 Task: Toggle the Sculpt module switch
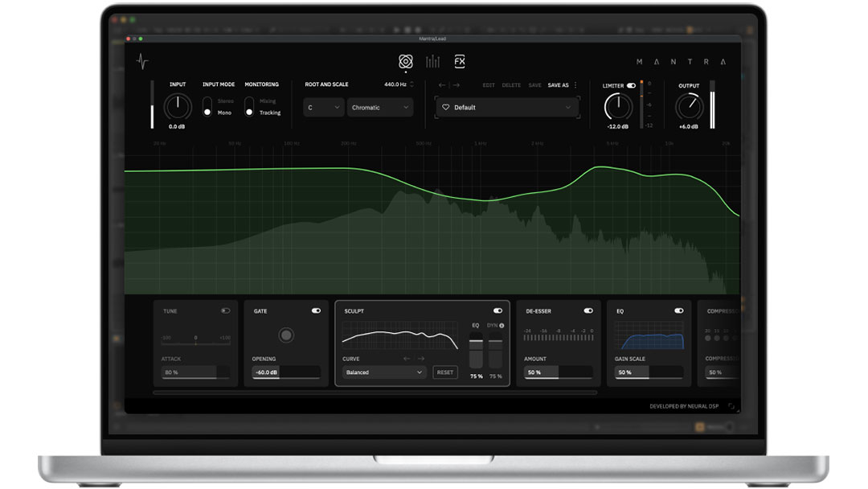click(x=497, y=311)
